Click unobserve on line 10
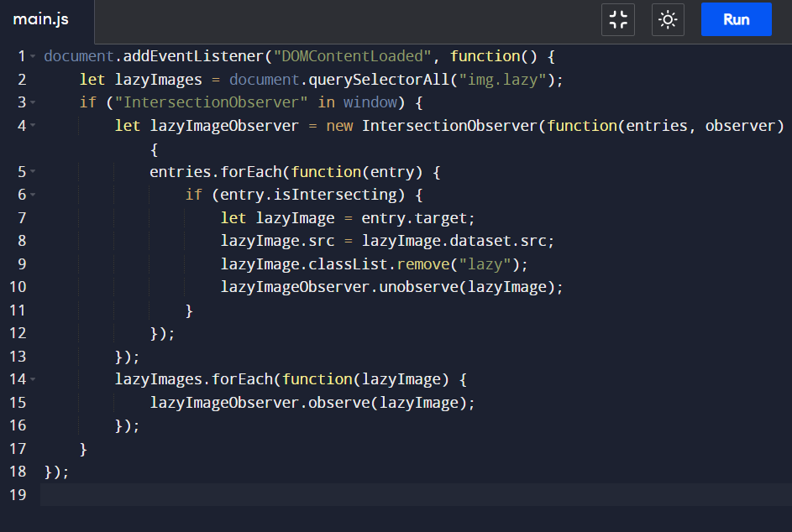This screenshot has width=792, height=532. pyautogui.click(x=419, y=287)
